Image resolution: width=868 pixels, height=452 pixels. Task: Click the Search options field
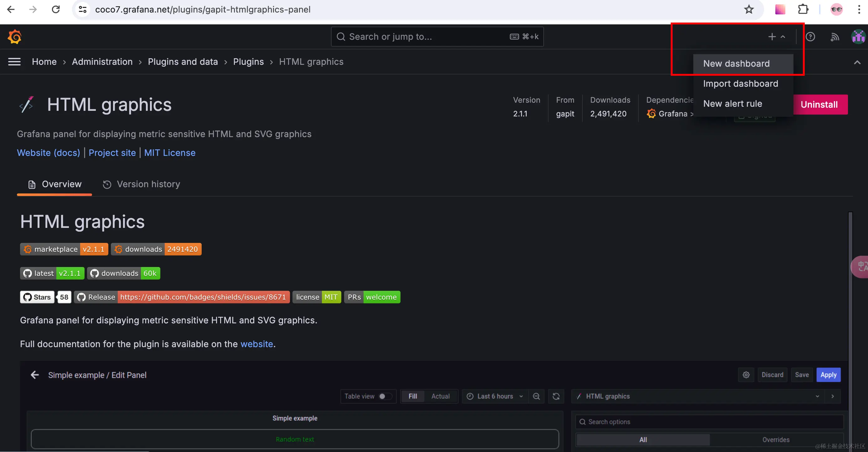coord(709,422)
